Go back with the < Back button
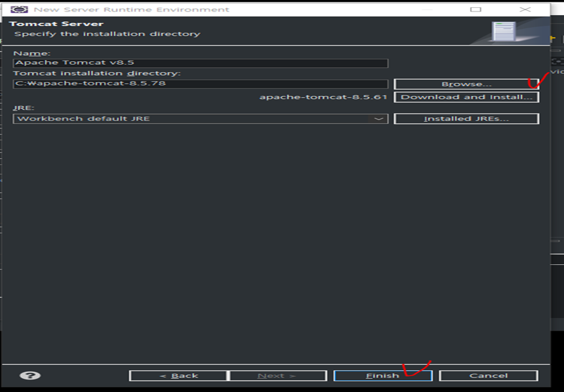This screenshot has width=564, height=392. pos(178,376)
